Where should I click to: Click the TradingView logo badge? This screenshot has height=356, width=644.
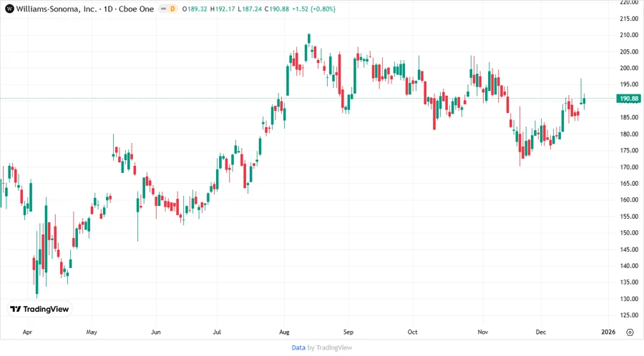click(39, 310)
